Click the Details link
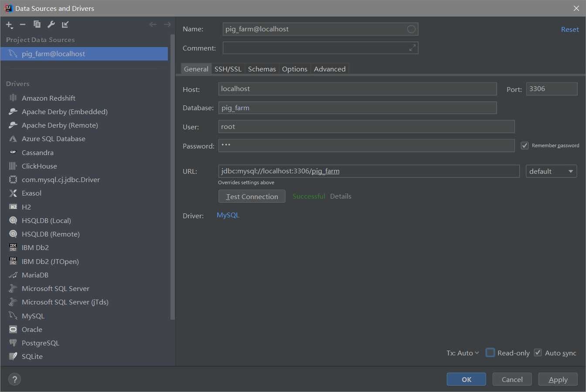The width and height of the screenshot is (586, 392). click(x=341, y=196)
